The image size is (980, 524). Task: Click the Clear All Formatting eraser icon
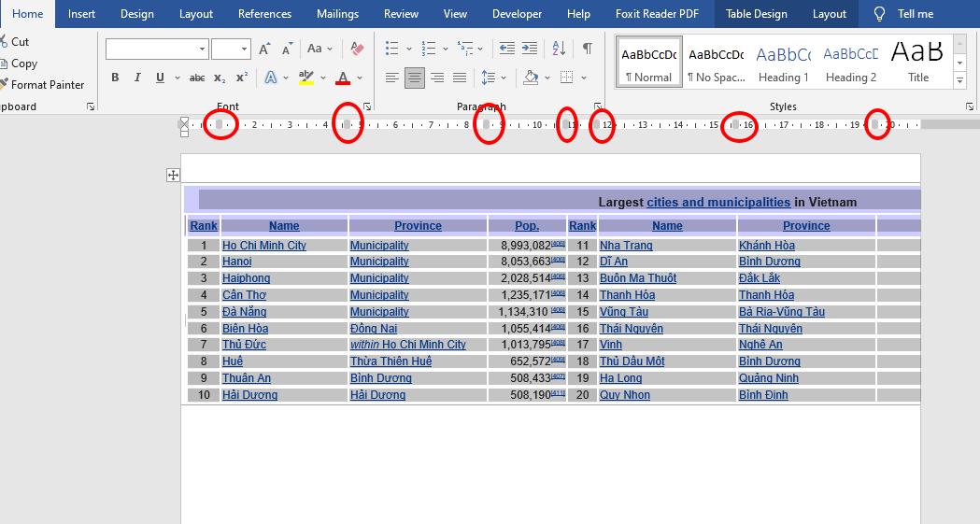click(357, 49)
